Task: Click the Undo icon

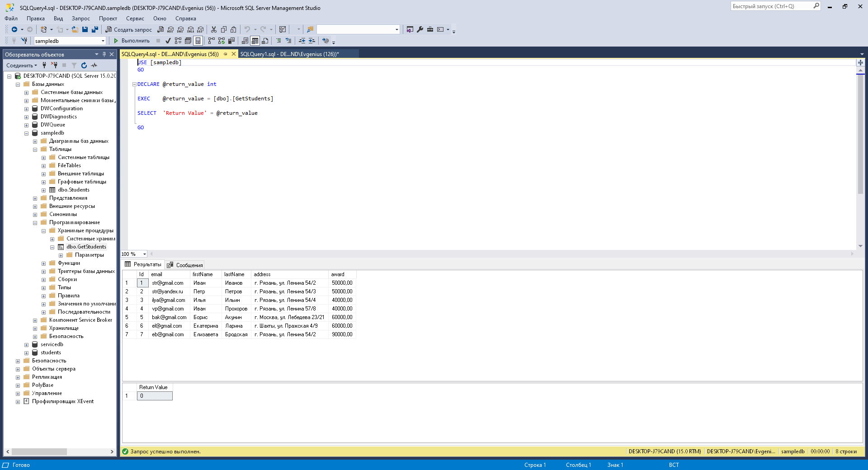Action: 248,30
